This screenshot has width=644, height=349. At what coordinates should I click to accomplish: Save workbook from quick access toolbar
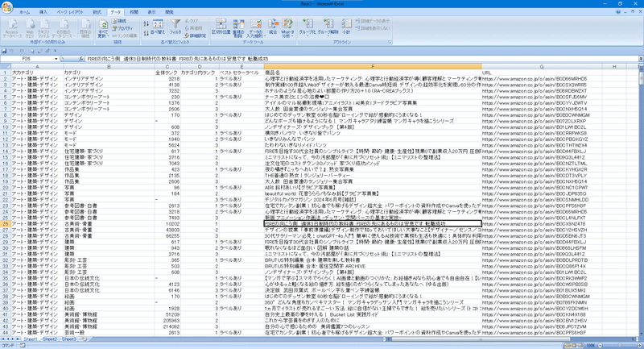pyautogui.click(x=4, y=51)
